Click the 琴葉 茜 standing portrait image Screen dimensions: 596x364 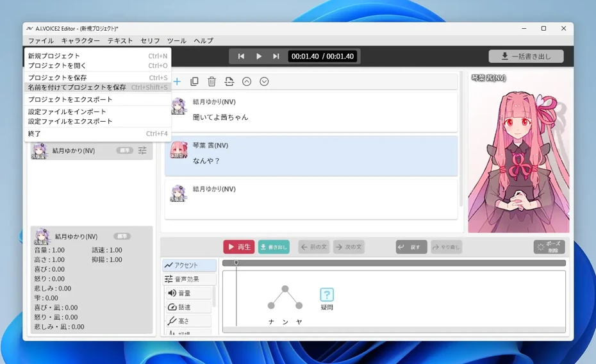click(519, 152)
